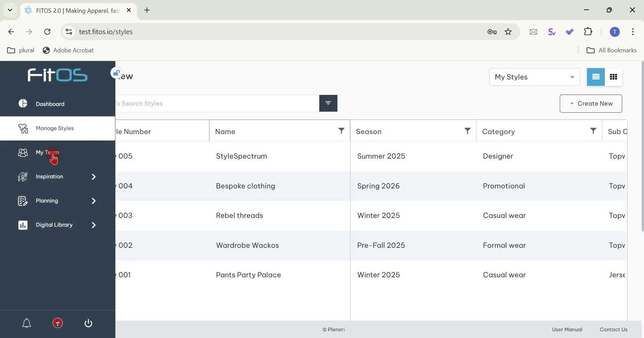Open a new browser tab

pos(147,10)
